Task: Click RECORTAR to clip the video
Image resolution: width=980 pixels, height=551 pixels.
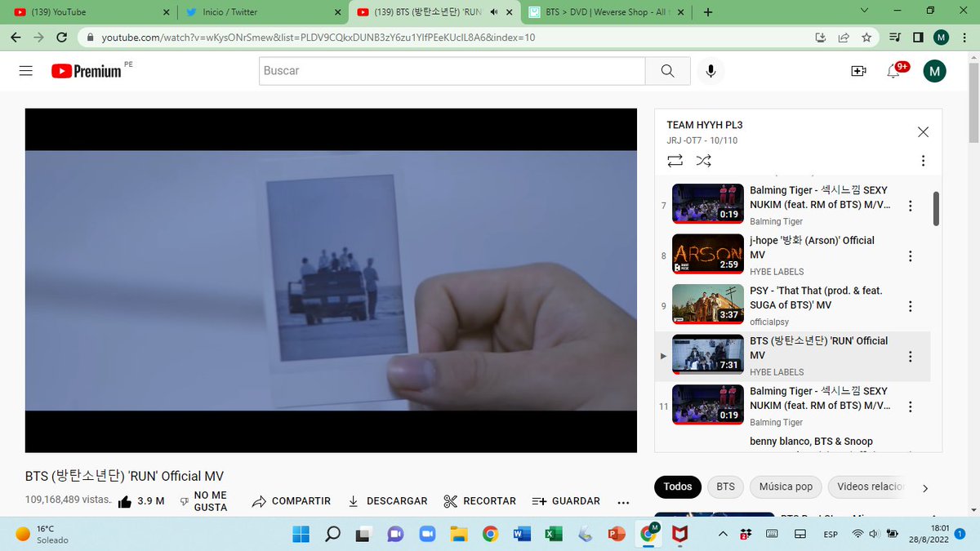Action: click(479, 501)
